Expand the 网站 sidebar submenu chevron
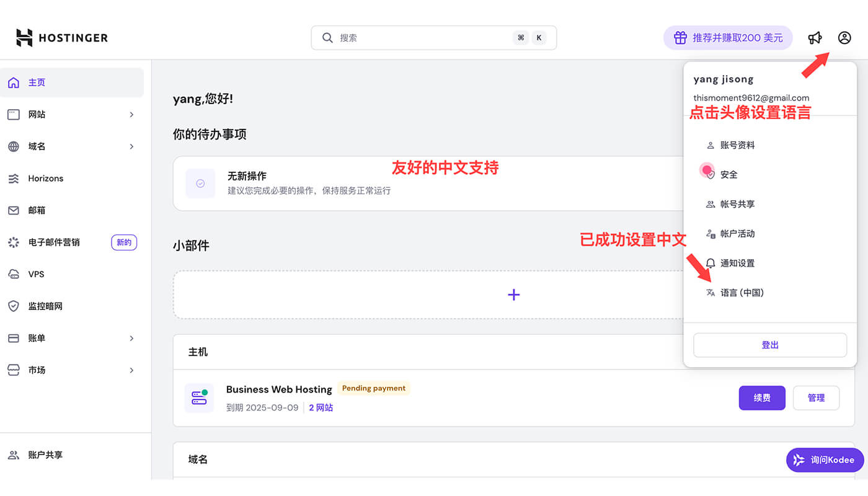Image resolution: width=868 pixels, height=496 pixels. (131, 115)
